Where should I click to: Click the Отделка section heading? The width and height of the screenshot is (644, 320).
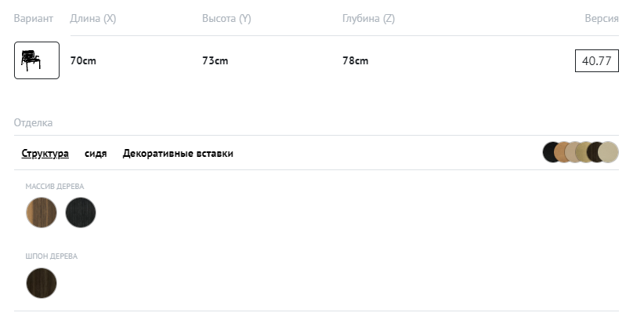click(x=34, y=122)
